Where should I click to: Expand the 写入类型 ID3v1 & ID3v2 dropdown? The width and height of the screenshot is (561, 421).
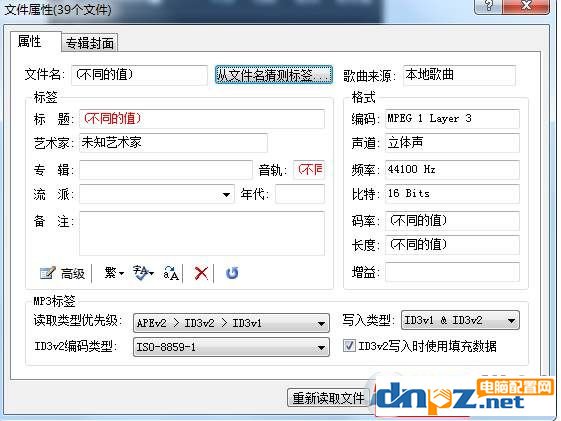click(460, 320)
